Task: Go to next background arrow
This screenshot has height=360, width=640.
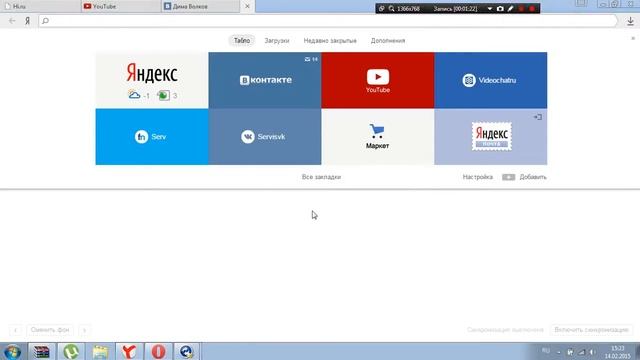Action: coord(84,330)
